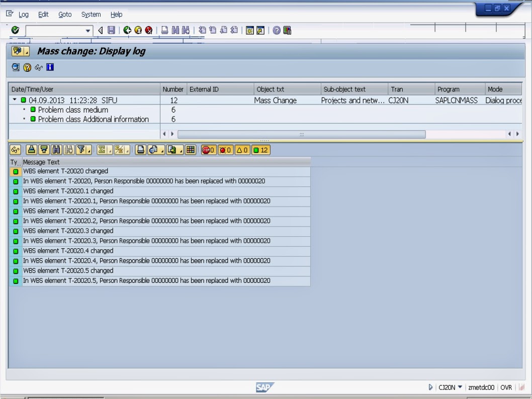Viewport: 532px width, 399px height.
Task: Click the Choose Layout grid icon
Action: [x=191, y=149]
